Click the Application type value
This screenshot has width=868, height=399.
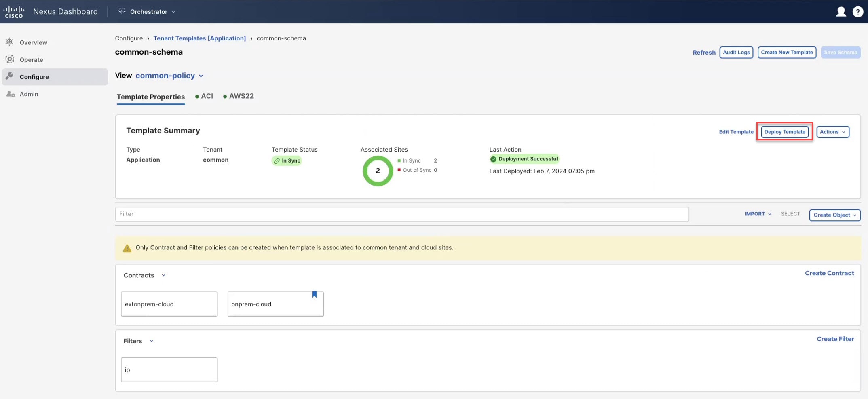click(143, 160)
